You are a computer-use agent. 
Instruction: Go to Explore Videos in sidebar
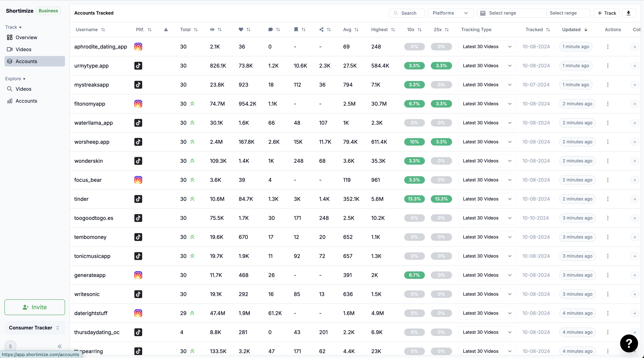(23, 89)
